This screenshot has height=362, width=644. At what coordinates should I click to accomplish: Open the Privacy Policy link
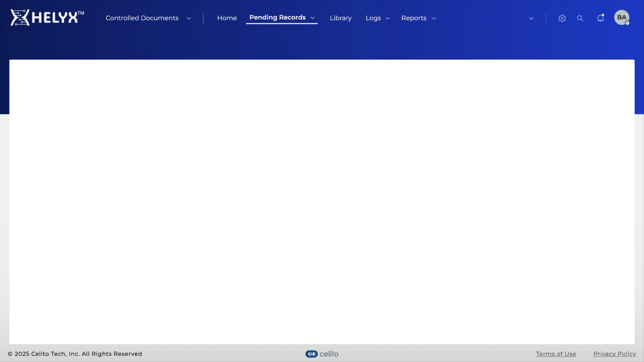(614, 354)
